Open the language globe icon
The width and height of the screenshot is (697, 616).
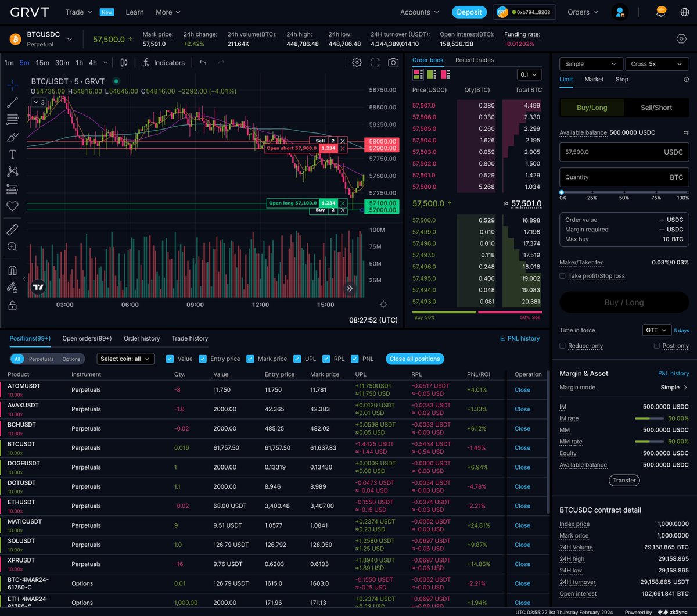(x=685, y=12)
